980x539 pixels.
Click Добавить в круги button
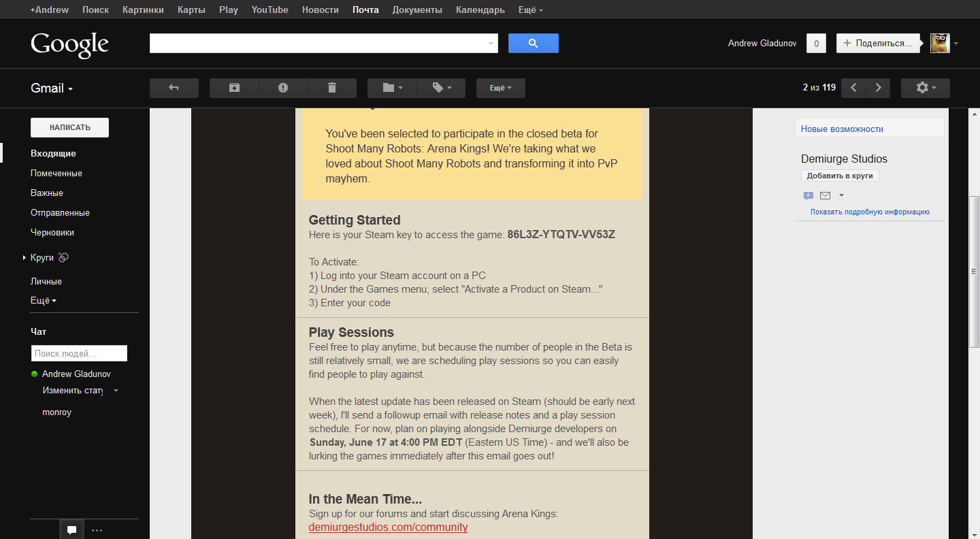840,176
